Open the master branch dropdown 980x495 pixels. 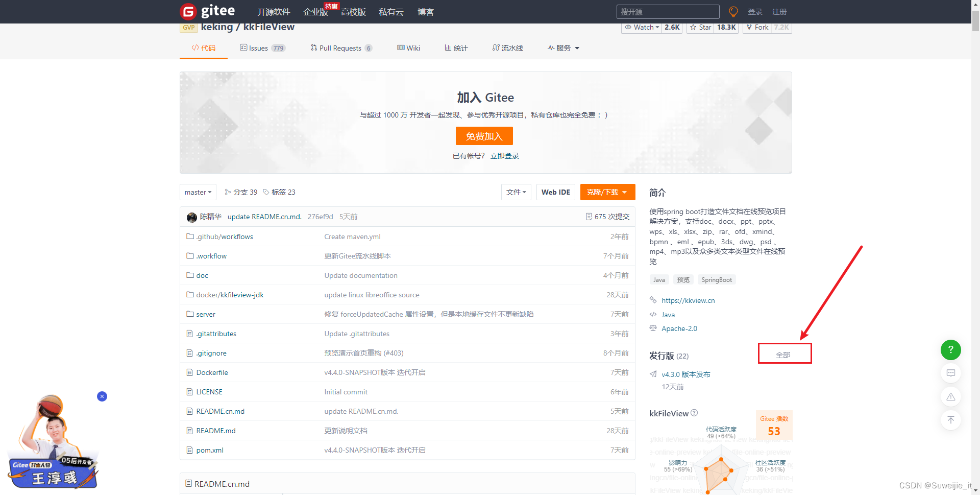pyautogui.click(x=198, y=192)
